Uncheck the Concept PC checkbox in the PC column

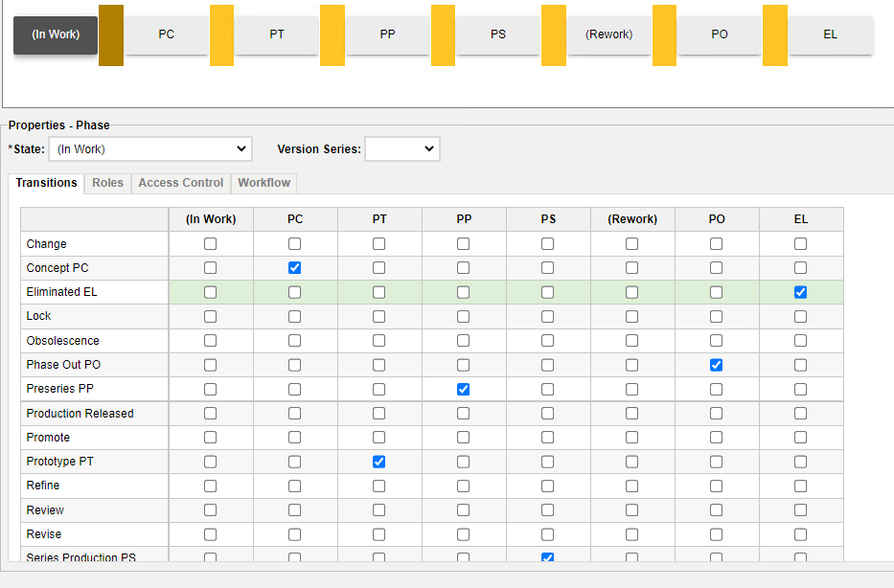(x=294, y=267)
